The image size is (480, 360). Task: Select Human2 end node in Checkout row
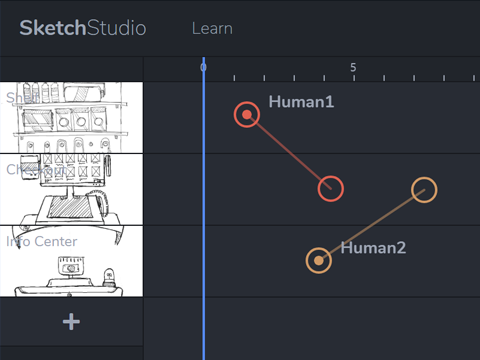click(424, 190)
